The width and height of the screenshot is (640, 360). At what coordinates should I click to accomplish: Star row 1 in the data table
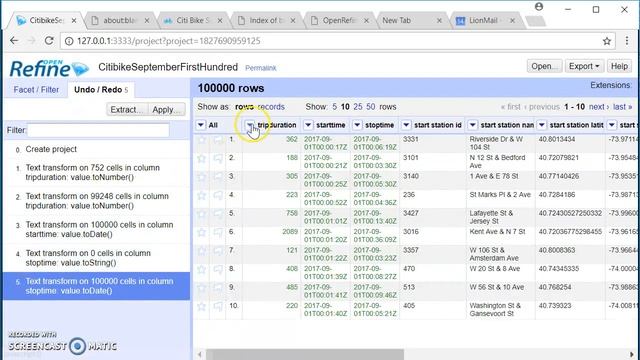point(202,140)
